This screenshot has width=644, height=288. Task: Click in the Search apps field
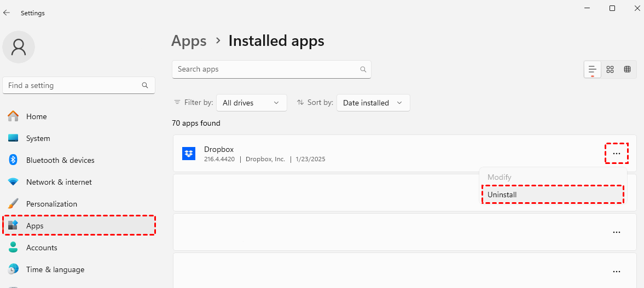265,69
